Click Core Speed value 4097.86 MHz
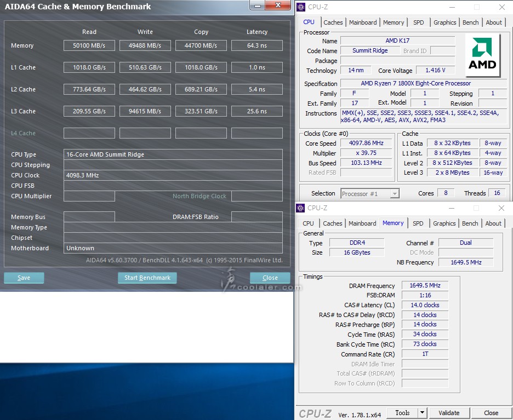 point(366,143)
